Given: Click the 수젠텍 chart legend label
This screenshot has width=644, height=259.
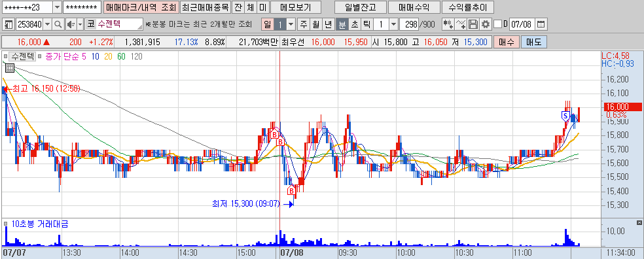Looking at the screenshot, I should (x=22, y=57).
